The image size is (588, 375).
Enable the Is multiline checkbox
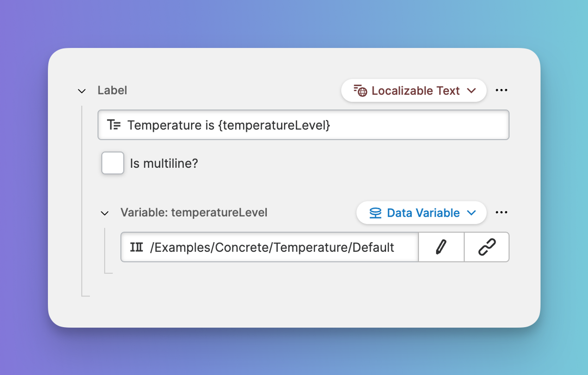pos(113,163)
